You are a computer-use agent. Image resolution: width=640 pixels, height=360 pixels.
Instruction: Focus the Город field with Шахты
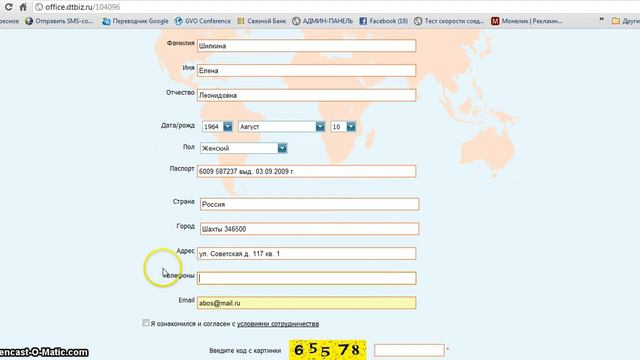[309, 229]
